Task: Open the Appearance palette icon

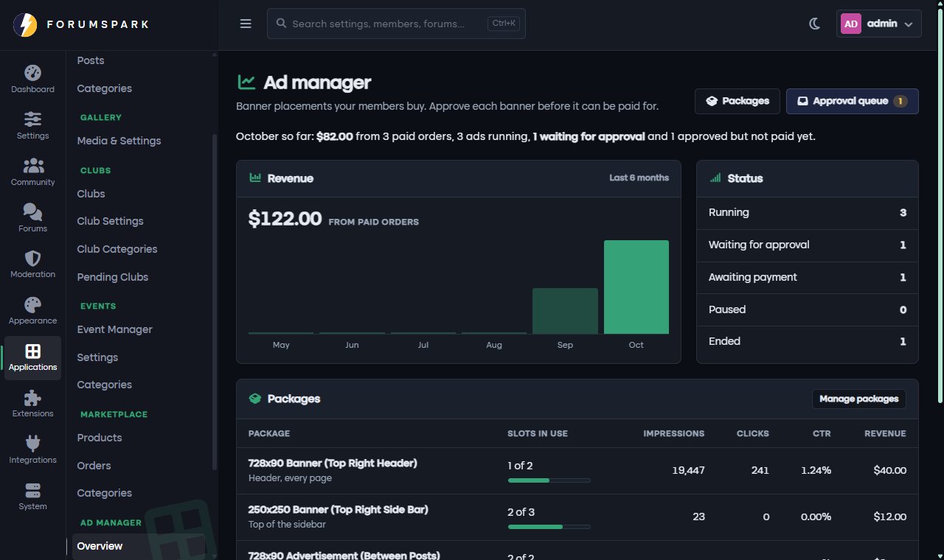Action: click(32, 305)
